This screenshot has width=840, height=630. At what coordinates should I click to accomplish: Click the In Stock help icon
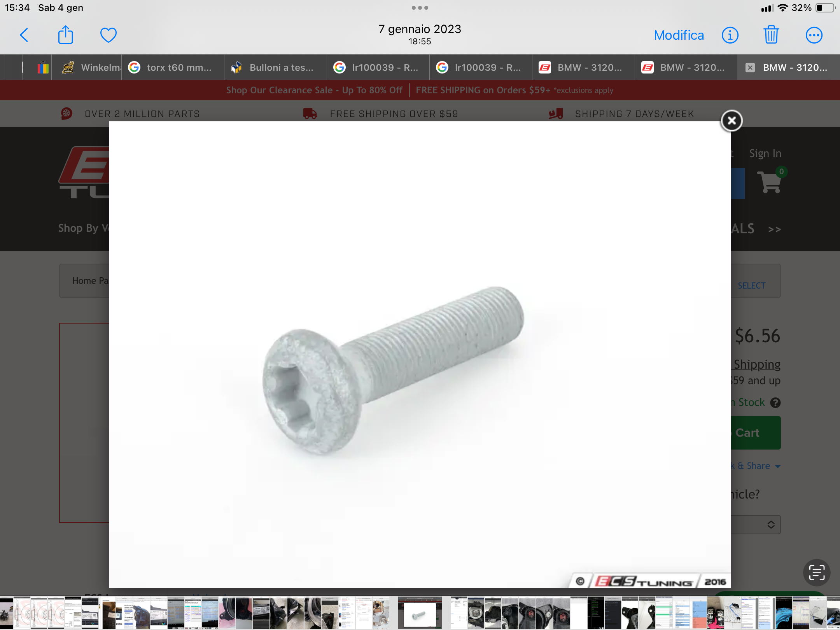click(x=775, y=402)
